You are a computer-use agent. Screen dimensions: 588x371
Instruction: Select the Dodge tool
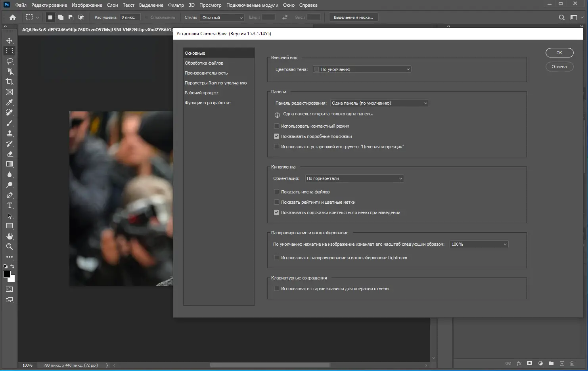click(x=10, y=185)
